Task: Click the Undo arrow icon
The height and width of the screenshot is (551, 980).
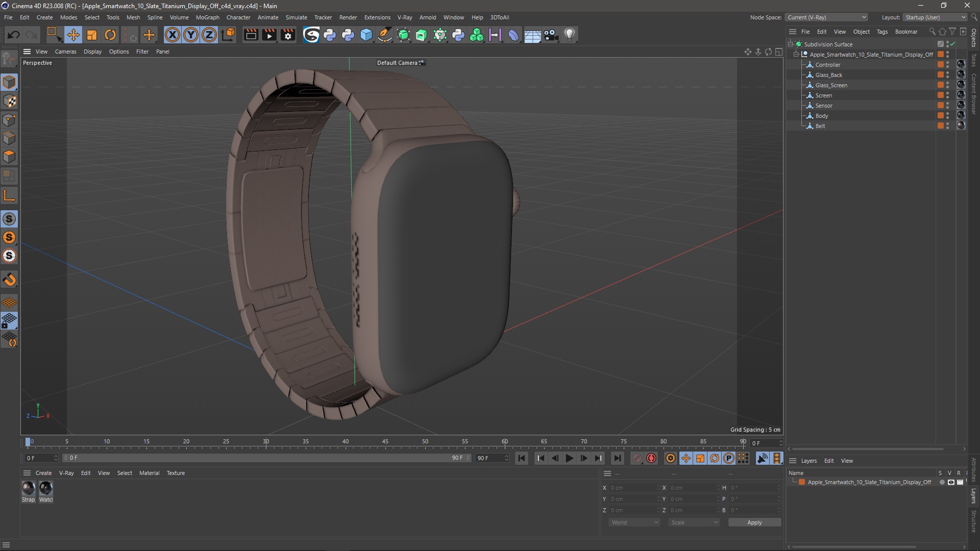Action: click(14, 35)
